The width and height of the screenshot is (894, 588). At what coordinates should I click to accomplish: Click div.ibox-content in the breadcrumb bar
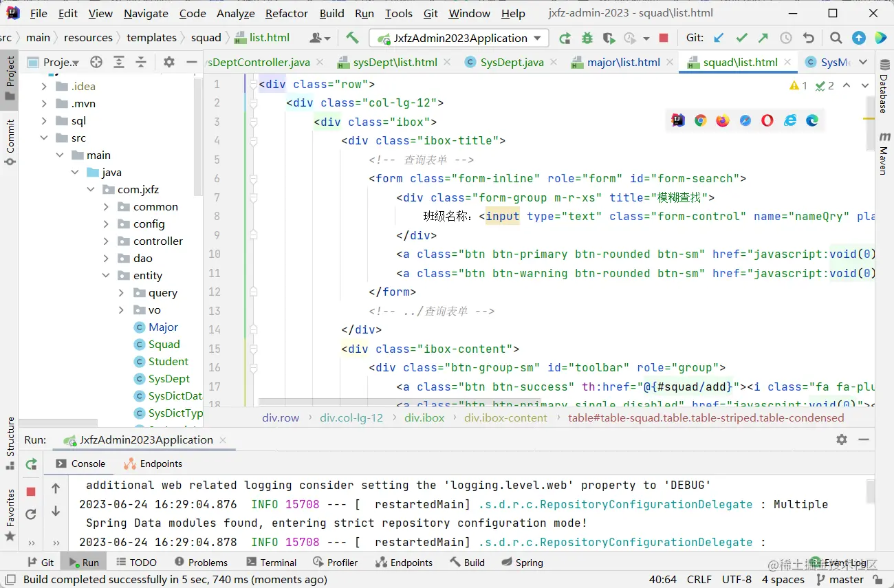pyautogui.click(x=505, y=418)
